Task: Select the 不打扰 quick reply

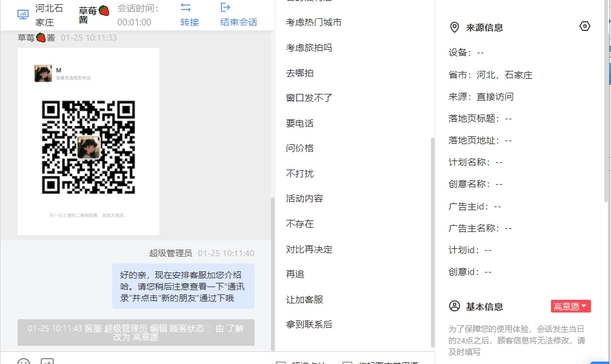Action: (299, 174)
